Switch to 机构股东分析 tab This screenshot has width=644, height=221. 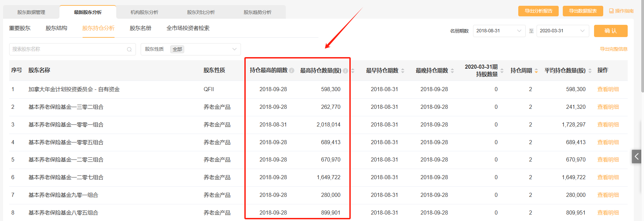144,12
